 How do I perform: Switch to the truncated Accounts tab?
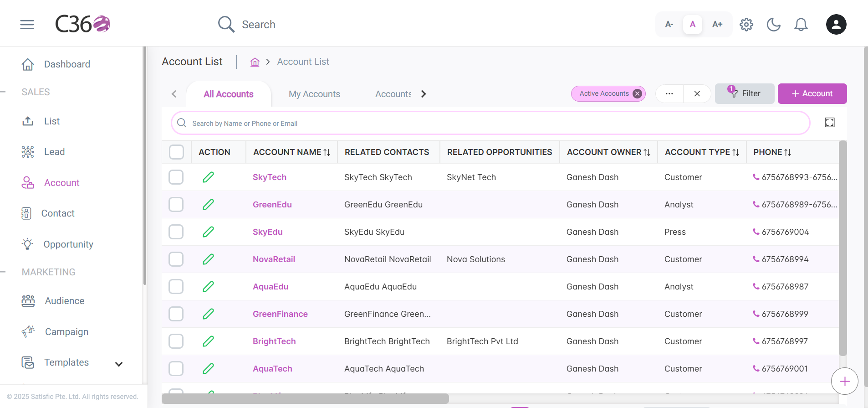(393, 94)
